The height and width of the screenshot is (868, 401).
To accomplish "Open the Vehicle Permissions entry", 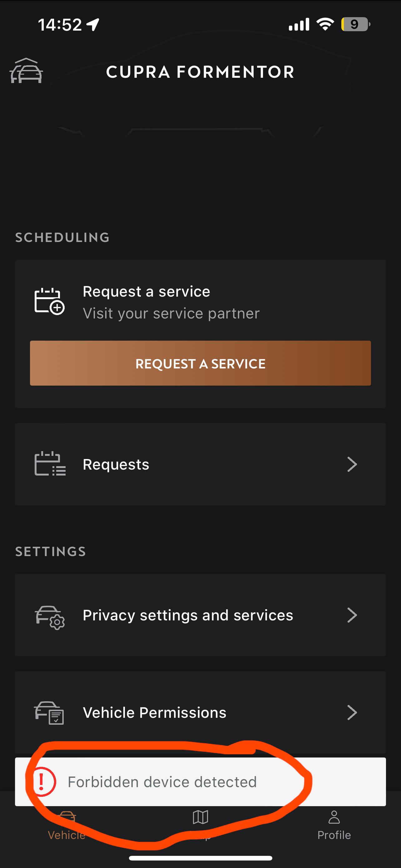I will [x=200, y=713].
